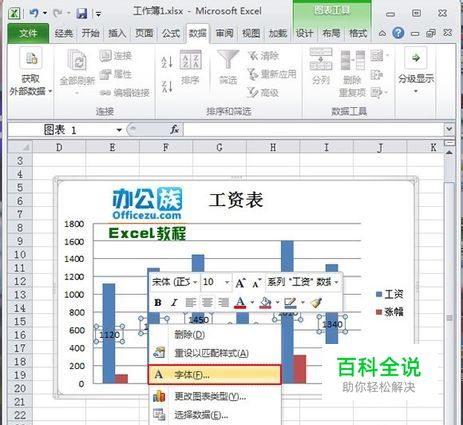Screen dimensions: 463x425
Task: Choose 字体(F)... from context menu
Action: pos(215,375)
